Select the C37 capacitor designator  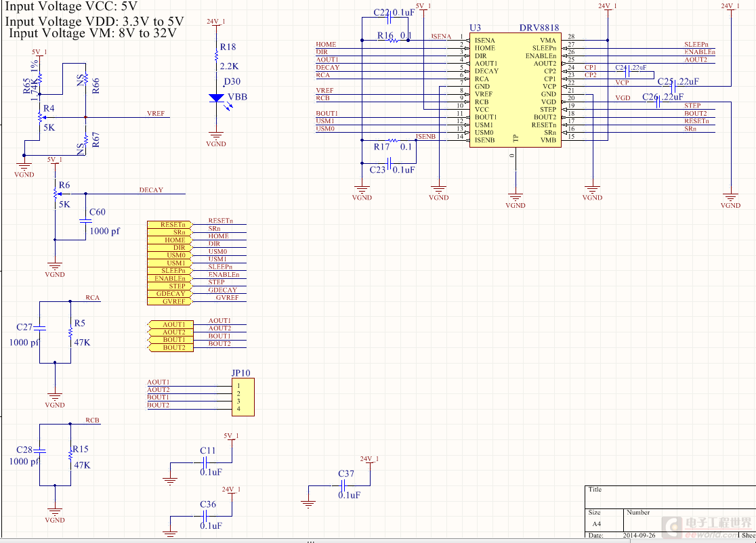click(x=346, y=474)
